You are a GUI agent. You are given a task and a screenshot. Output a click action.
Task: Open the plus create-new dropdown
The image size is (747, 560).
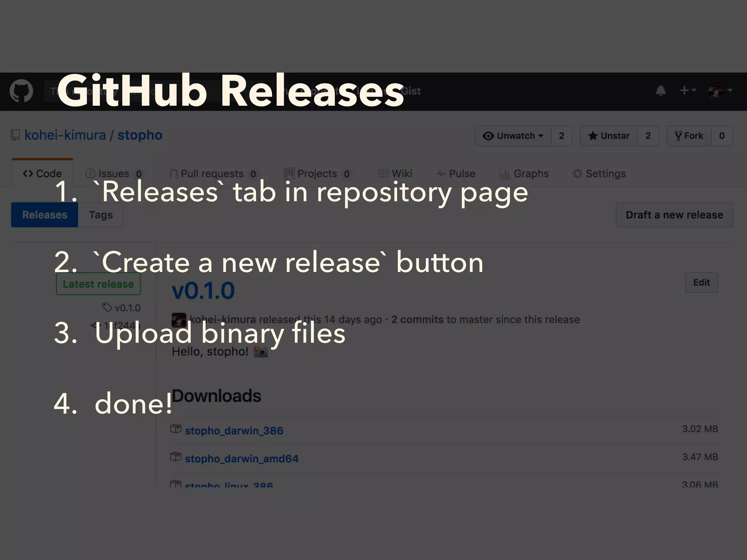click(688, 90)
